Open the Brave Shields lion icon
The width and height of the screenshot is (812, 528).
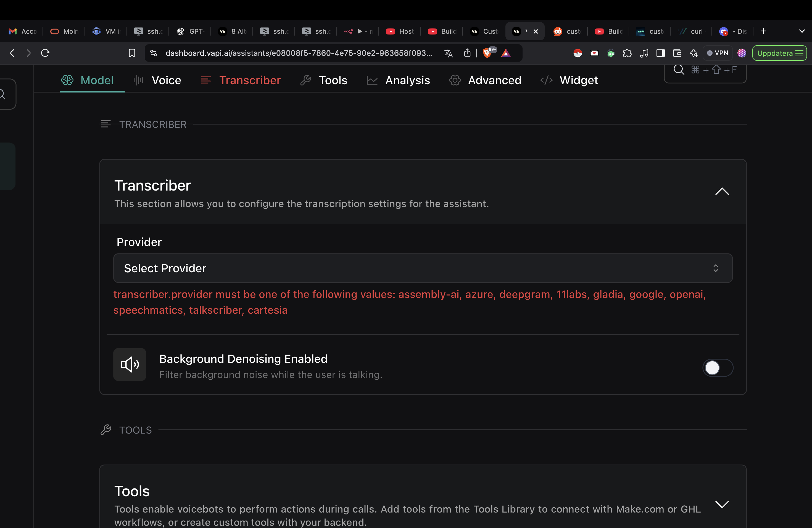pos(487,53)
